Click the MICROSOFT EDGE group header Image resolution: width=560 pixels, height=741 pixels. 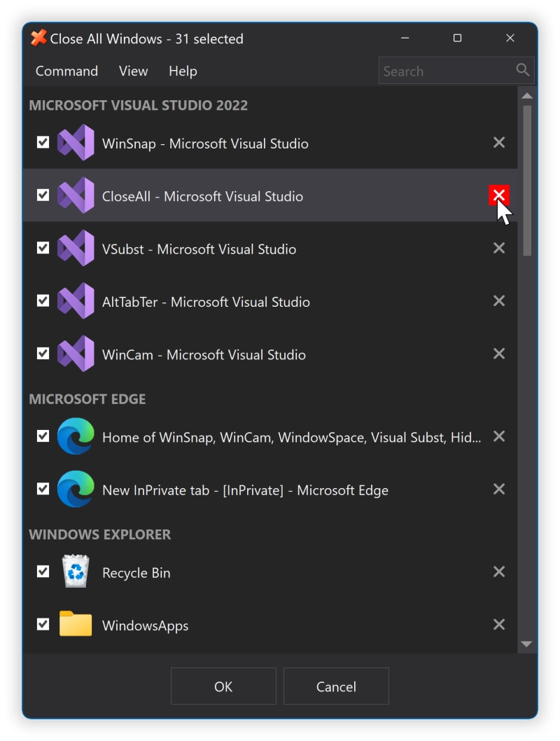click(87, 399)
